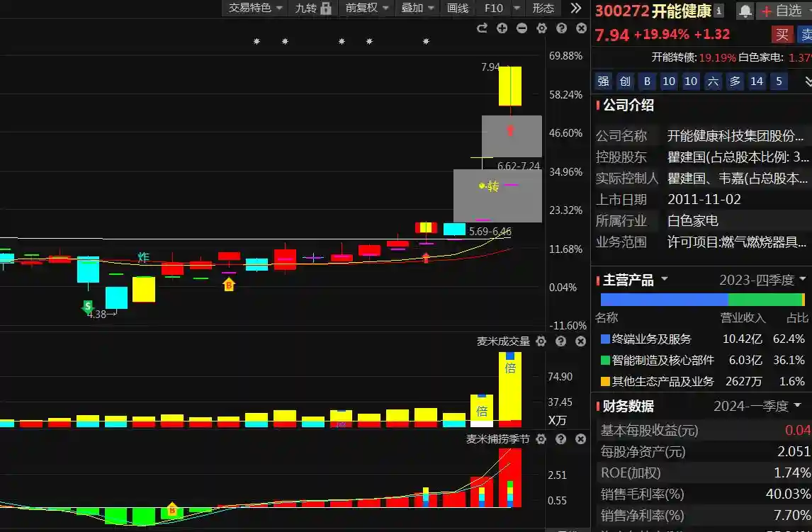812x532 pixels.
Task: Expand the 交易特色 dropdown
Action: coord(256,8)
